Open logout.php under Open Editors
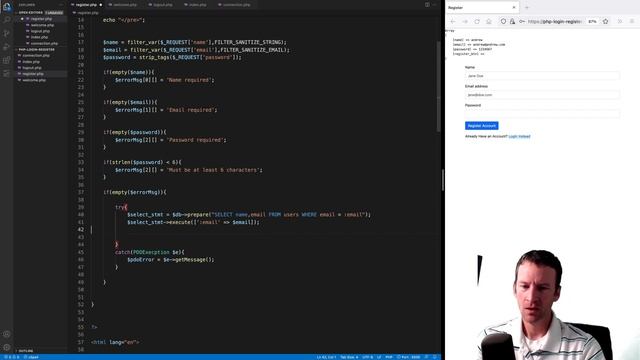This screenshot has height=360, width=640. tap(40, 31)
